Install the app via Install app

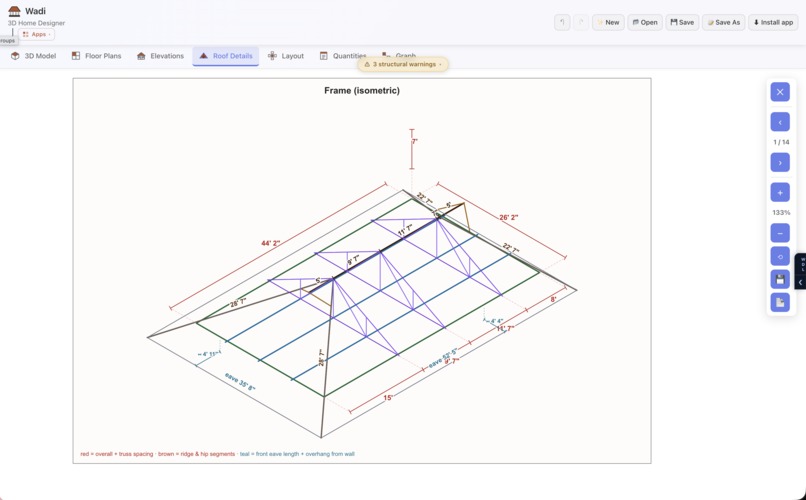[x=773, y=22]
